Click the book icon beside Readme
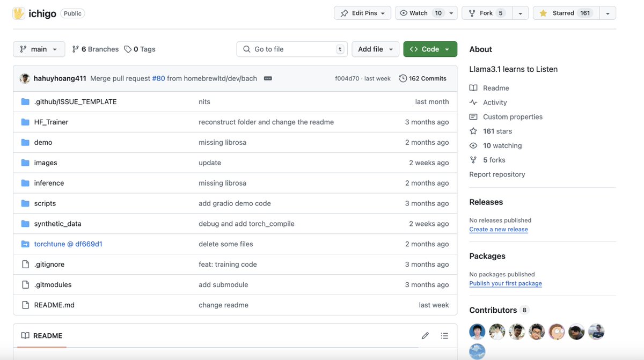Viewport: 644px width, 360px height. coord(473,88)
